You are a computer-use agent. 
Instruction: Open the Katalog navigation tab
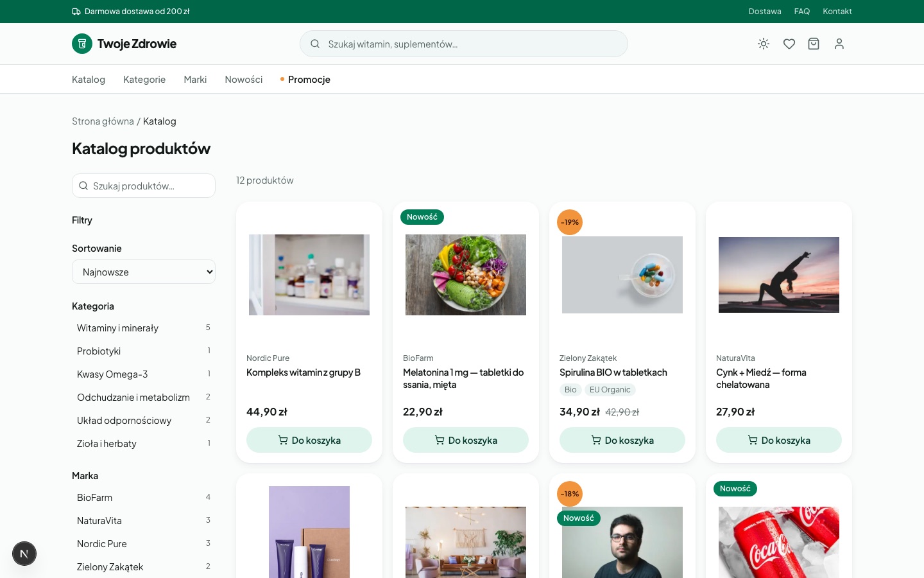tap(89, 79)
